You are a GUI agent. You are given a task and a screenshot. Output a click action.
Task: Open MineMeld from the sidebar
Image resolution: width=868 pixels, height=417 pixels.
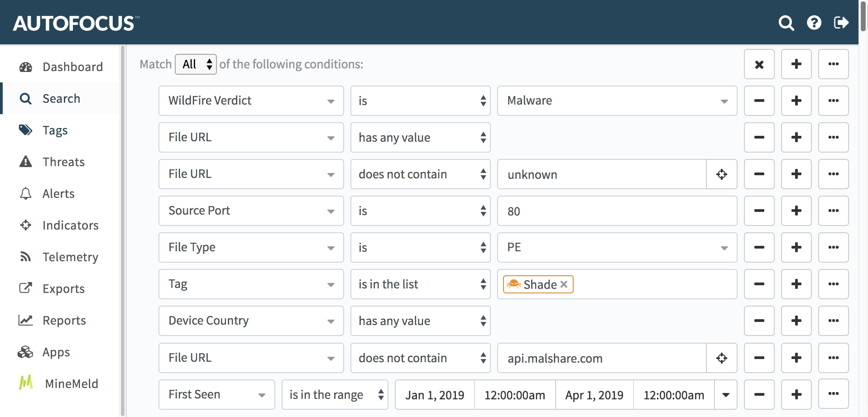tap(72, 384)
